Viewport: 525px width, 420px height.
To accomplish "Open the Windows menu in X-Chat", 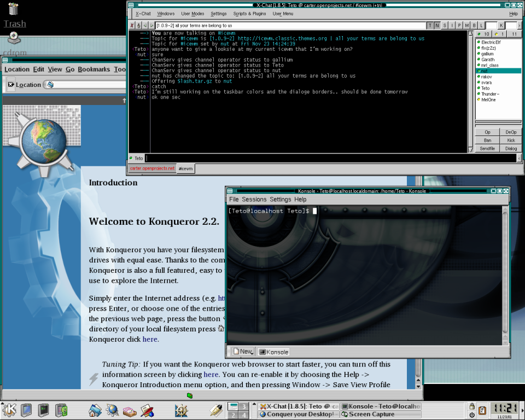I will click(166, 14).
